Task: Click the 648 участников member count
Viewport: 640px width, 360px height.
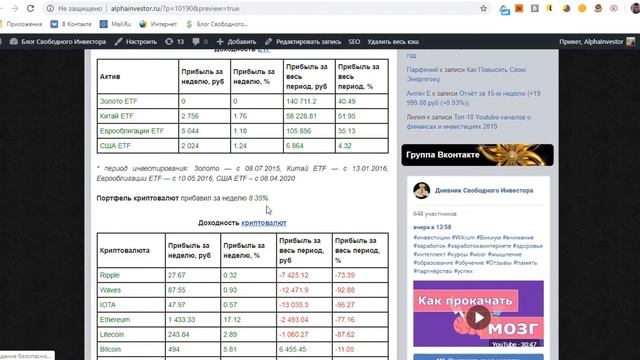Action: [x=435, y=214]
